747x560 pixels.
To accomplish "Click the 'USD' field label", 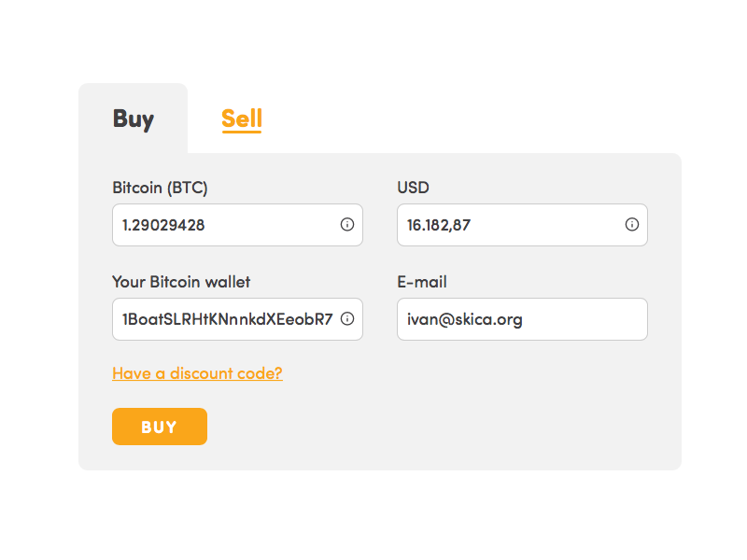I will [x=413, y=188].
